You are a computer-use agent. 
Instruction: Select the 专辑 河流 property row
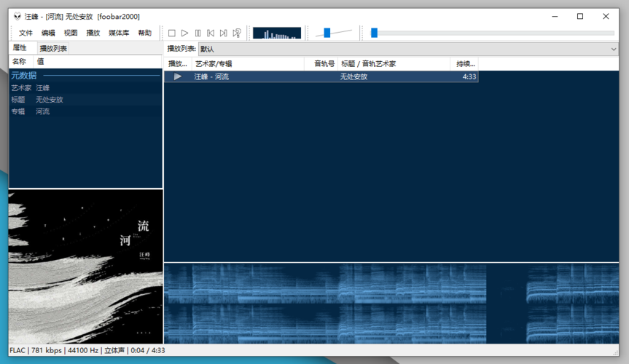(85, 111)
